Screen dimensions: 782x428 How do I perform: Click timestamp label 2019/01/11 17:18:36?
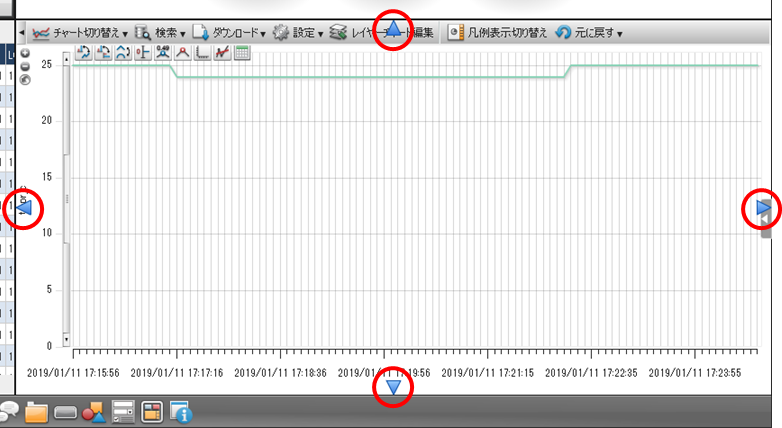(x=280, y=373)
